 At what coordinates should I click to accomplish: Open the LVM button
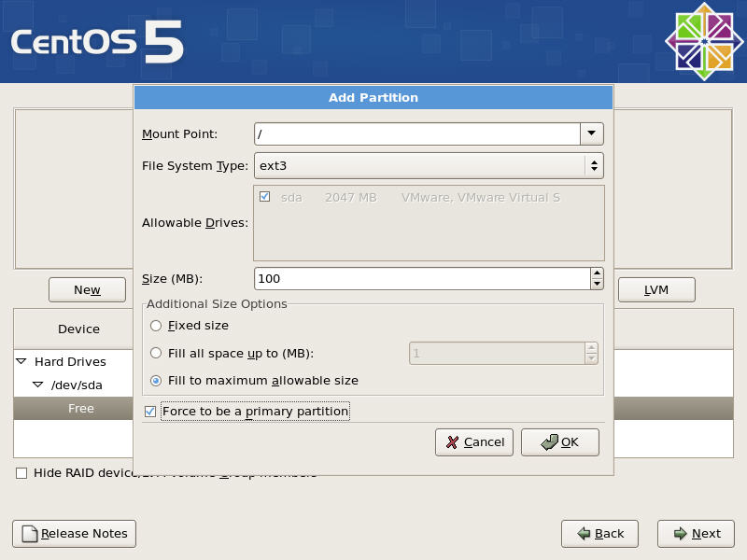pyautogui.click(x=656, y=290)
